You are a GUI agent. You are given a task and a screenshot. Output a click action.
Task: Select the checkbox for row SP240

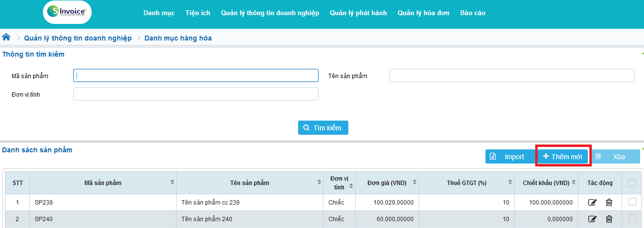pyautogui.click(x=632, y=218)
